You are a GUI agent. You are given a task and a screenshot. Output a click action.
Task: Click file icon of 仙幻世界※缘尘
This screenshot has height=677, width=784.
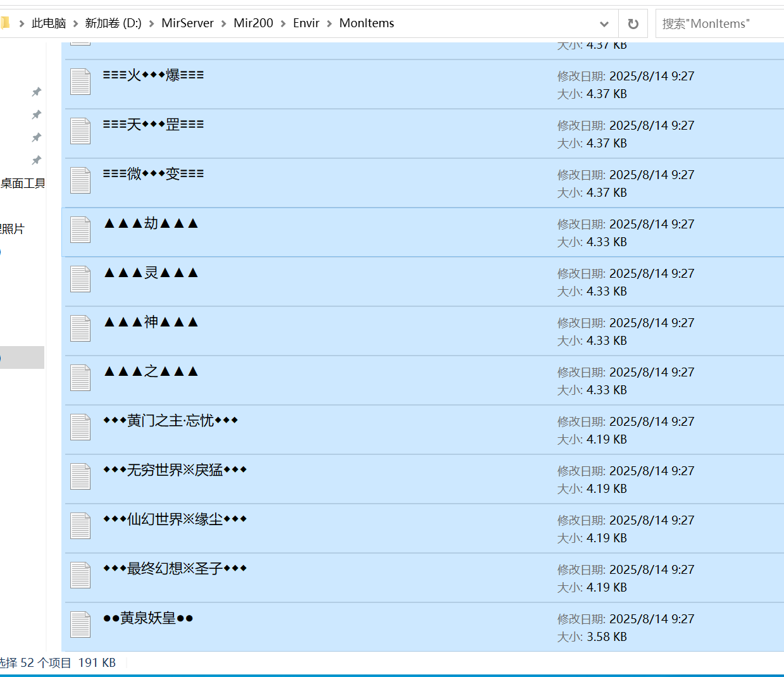pyautogui.click(x=80, y=526)
